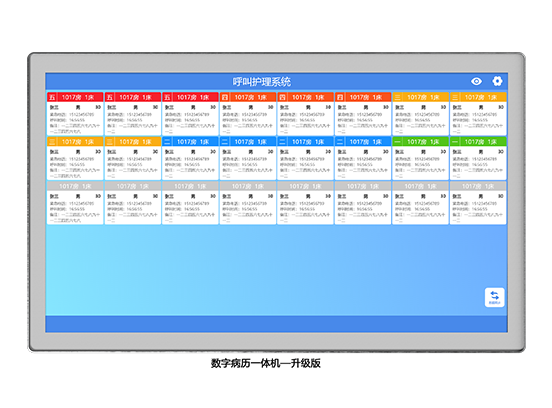Select the first red 五 card header
The image size is (552, 408).
pos(75,97)
